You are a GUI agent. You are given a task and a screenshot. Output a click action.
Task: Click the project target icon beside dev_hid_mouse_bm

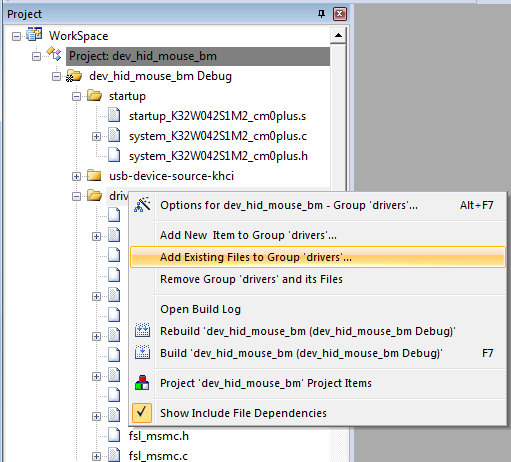point(54,54)
